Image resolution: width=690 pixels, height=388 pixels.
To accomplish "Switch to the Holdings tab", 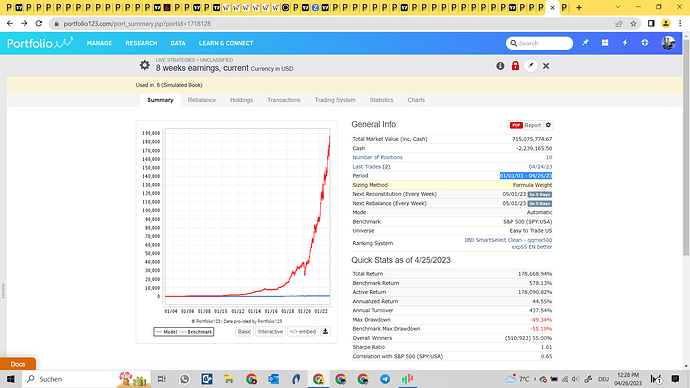I will pyautogui.click(x=241, y=100).
